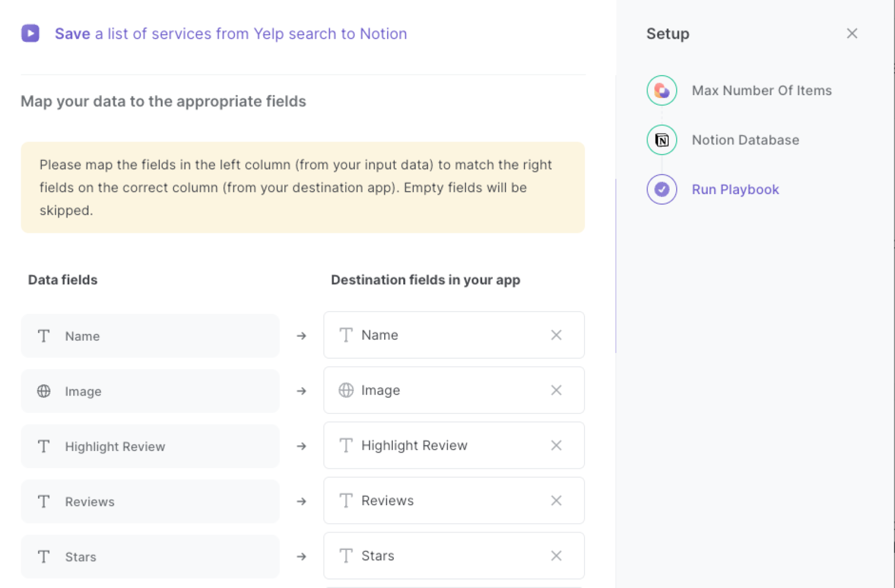This screenshot has width=895, height=588.
Task: Open the Name destination field dropdown
Action: 454,335
